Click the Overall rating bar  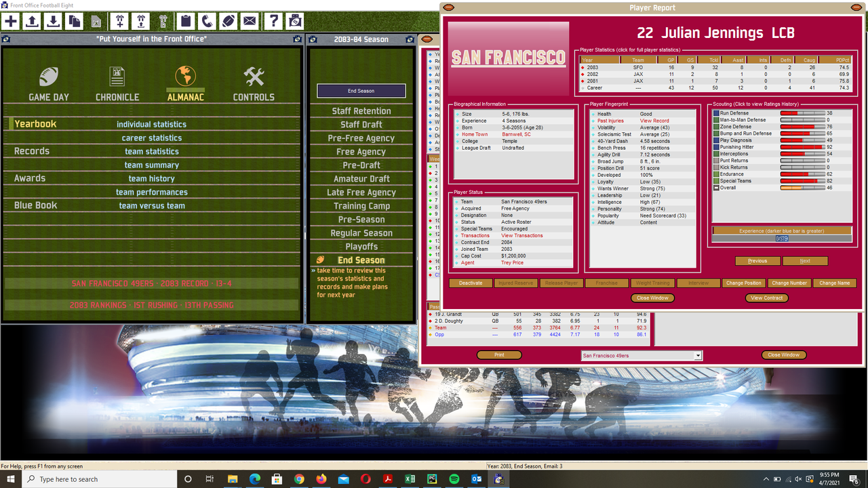click(x=803, y=188)
